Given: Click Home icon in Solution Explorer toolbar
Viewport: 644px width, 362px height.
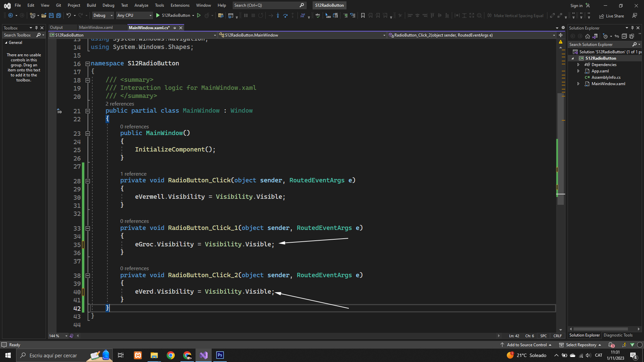Looking at the screenshot, I should [x=588, y=36].
